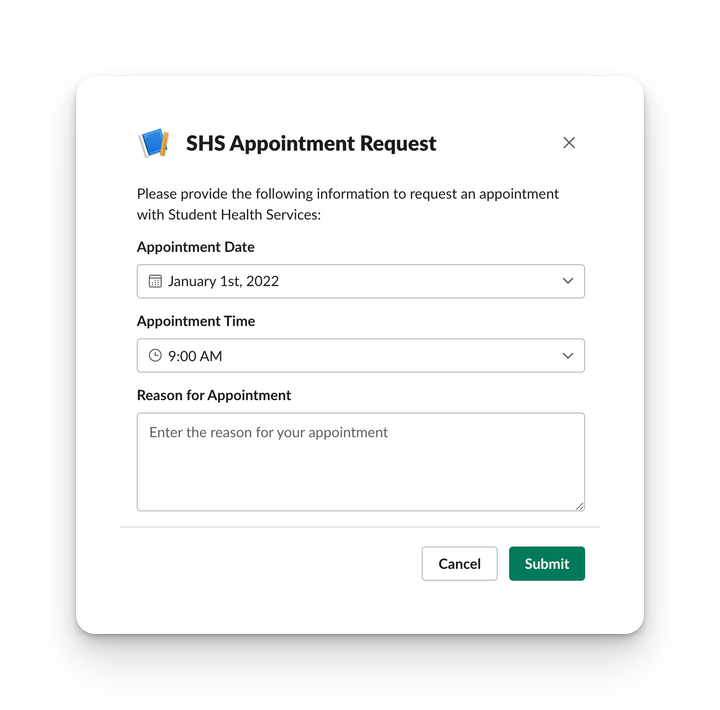The image size is (720, 710).
Task: Click the divider line above the buttons
Action: [x=360, y=527]
